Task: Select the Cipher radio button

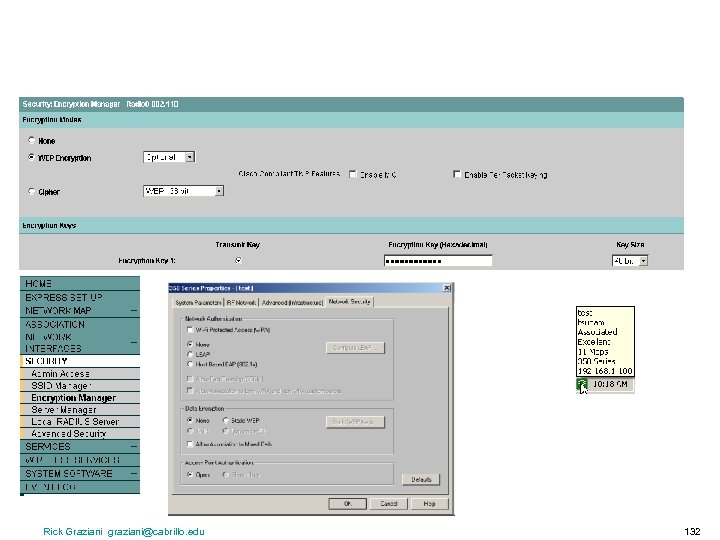Action: point(31,191)
